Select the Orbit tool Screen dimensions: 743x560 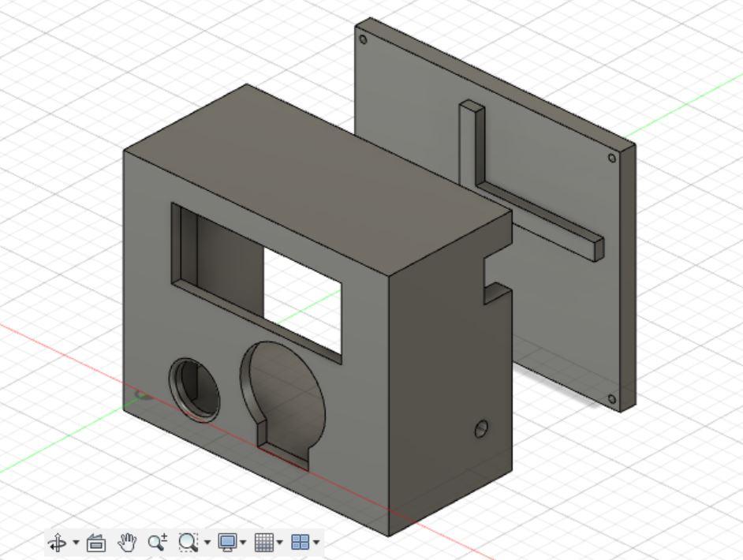58,543
